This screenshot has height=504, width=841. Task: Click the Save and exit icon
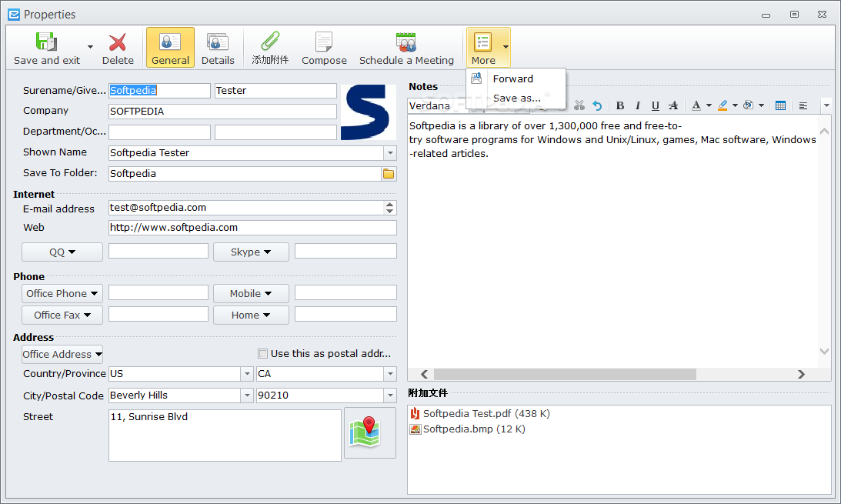(x=46, y=42)
